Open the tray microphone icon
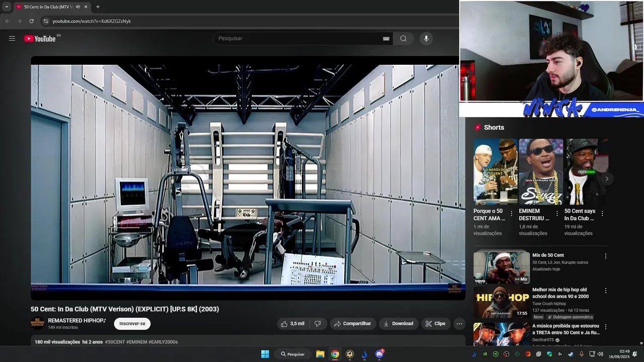 (x=582, y=354)
